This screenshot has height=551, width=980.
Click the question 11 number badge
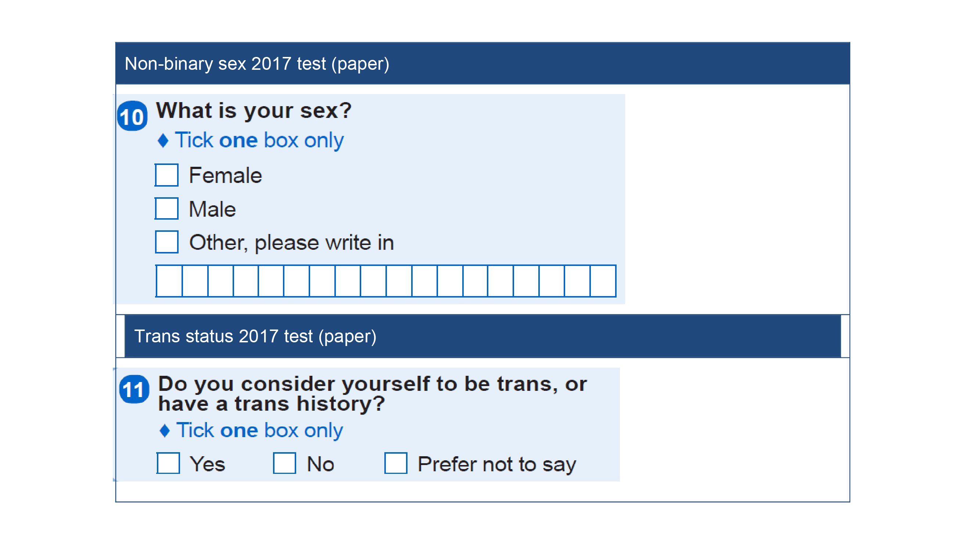(x=134, y=389)
